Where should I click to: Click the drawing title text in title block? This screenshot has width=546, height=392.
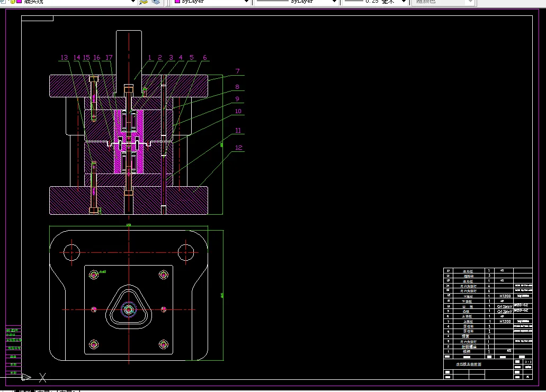pos(469,364)
